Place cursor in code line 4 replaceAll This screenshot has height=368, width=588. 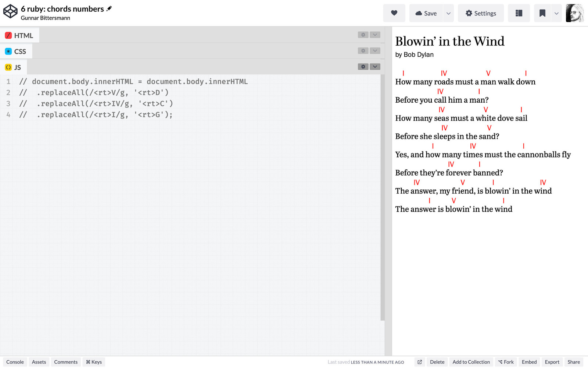[96, 114]
